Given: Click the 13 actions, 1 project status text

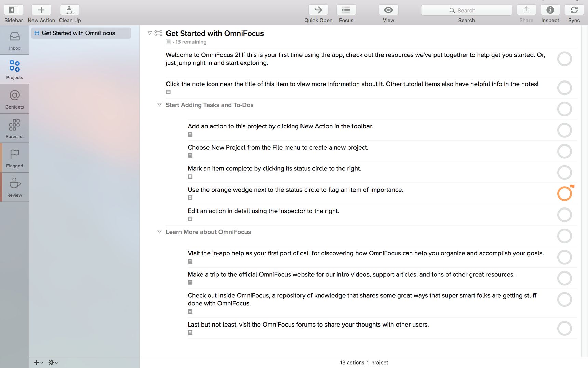Looking at the screenshot, I should (364, 363).
